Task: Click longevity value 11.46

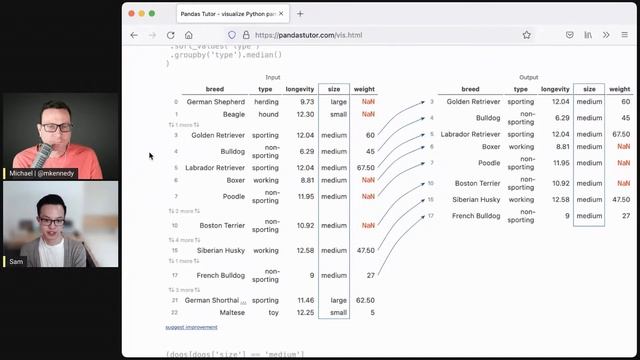Action: [306, 300]
